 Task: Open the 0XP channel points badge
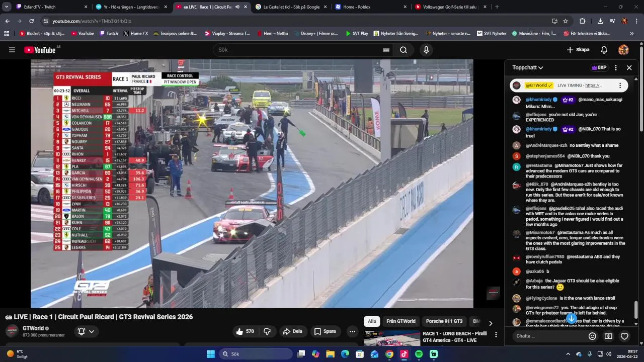tap(599, 67)
